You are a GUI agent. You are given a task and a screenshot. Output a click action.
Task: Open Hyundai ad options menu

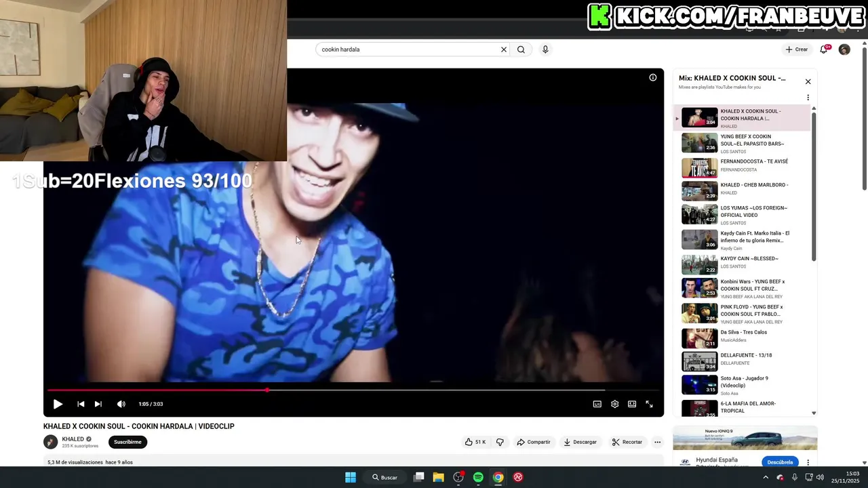808,462
